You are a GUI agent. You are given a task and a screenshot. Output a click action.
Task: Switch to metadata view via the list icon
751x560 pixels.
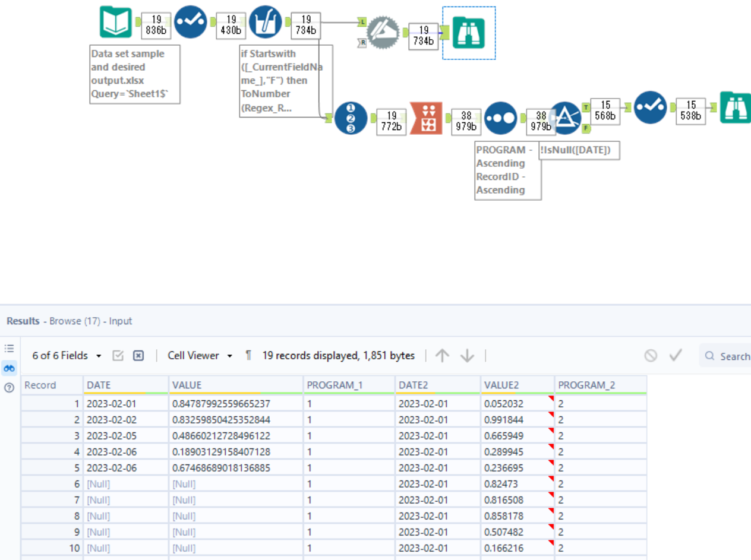[8, 349]
